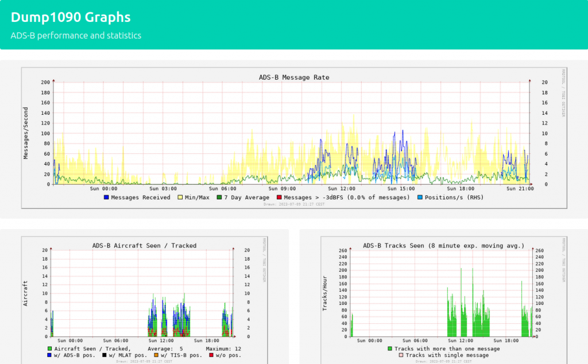The image size is (588, 364).
Task: Click the pink 'Tracks with single message' swatch
Action: coord(401,355)
